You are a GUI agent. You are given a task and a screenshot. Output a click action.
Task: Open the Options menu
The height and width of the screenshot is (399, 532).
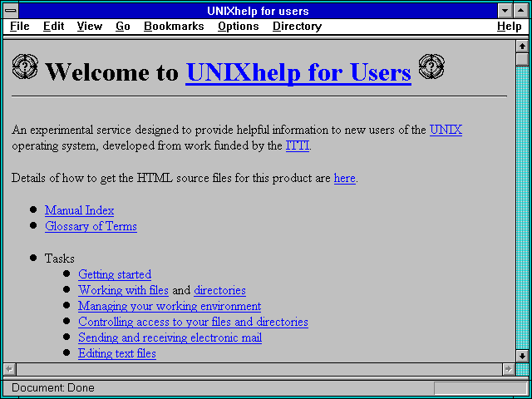pos(239,27)
